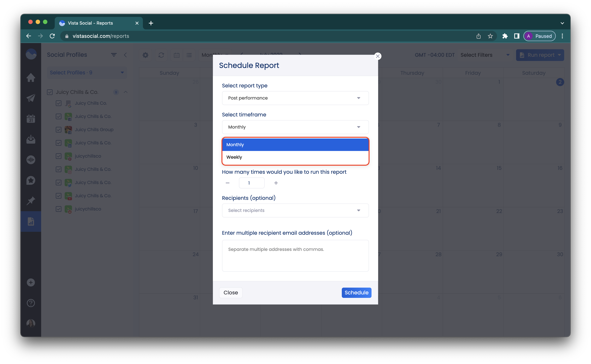The width and height of the screenshot is (591, 364).
Task: Open the help question mark icon
Action: (31, 303)
